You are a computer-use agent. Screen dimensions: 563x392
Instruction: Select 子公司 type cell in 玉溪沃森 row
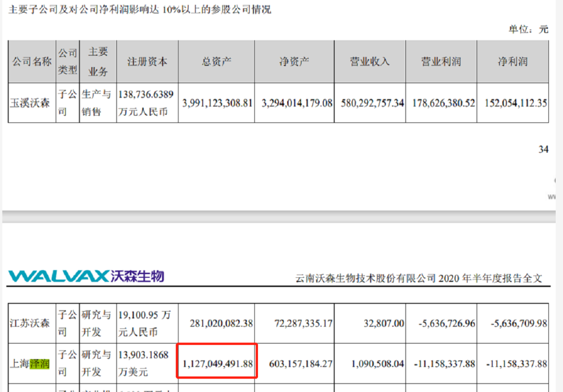click(67, 103)
